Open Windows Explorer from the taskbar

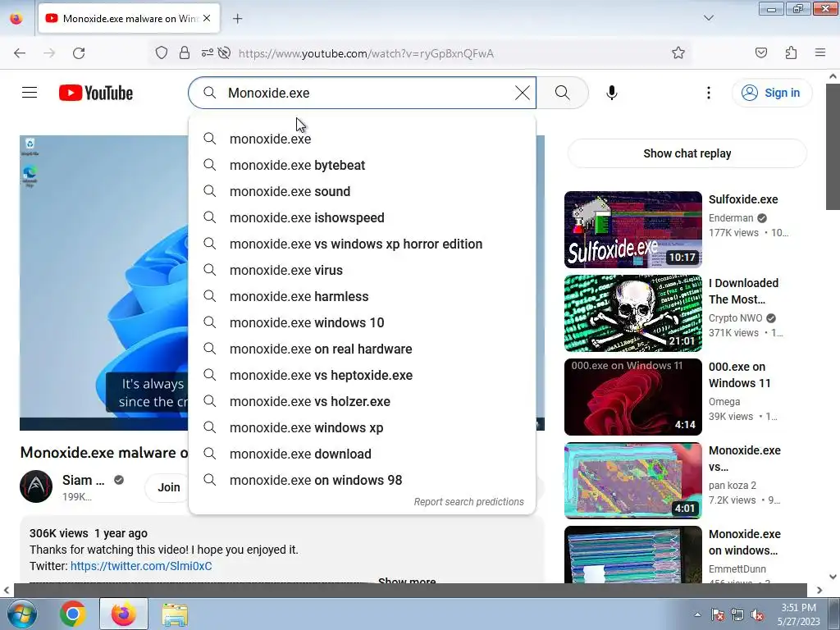tap(175, 614)
